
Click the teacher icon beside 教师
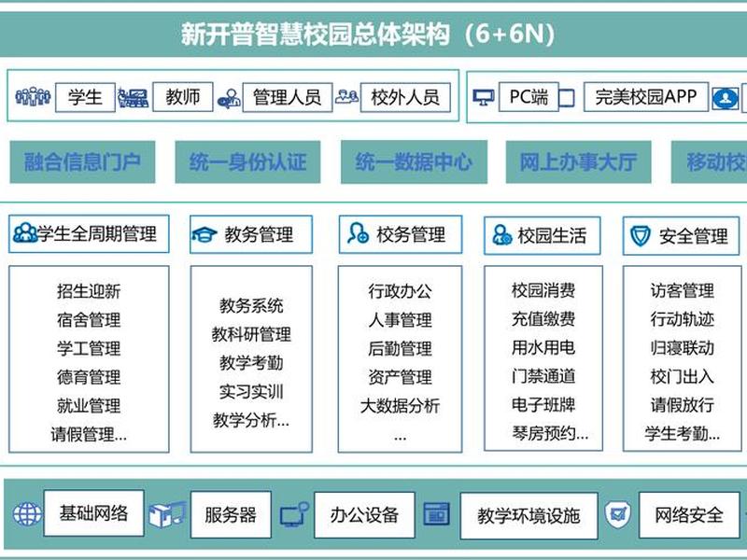133,98
